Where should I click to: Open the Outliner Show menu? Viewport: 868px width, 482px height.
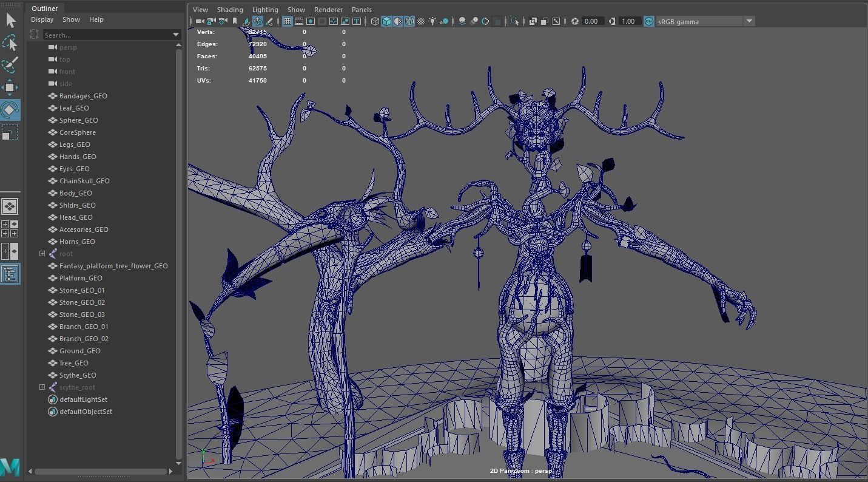(x=71, y=19)
